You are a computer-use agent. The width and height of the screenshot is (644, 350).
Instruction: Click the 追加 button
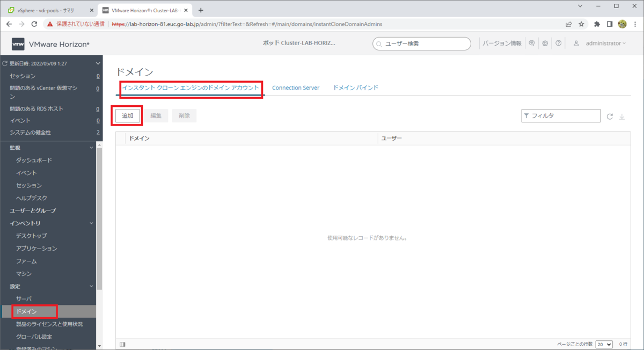tap(127, 116)
